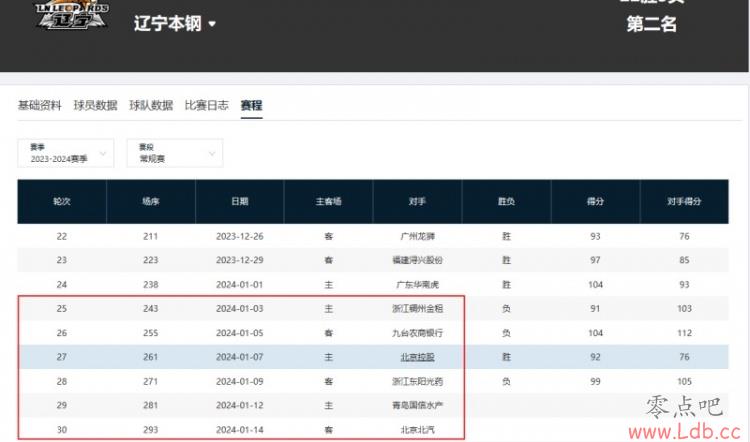Image resolution: width=750 pixels, height=442 pixels.
Task: Click opponent 福建浔兴股份 in round 23
Action: coord(417,260)
